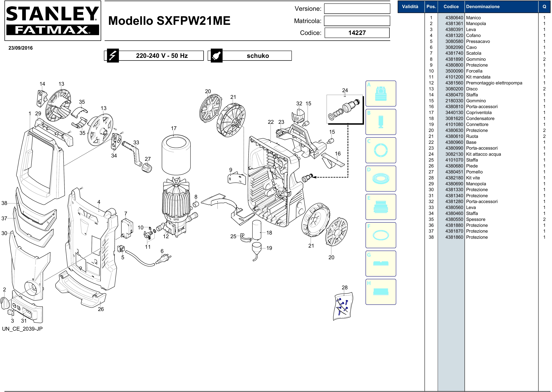
Task: Select kit thumbnail B
Action: tap(381, 122)
